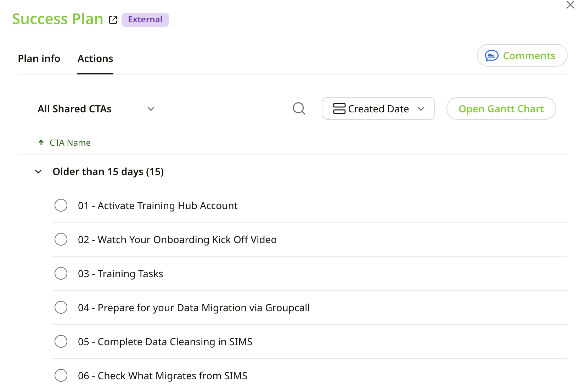The height and width of the screenshot is (392, 586).
Task: Open Success Plan in new window icon
Action: 113,20
